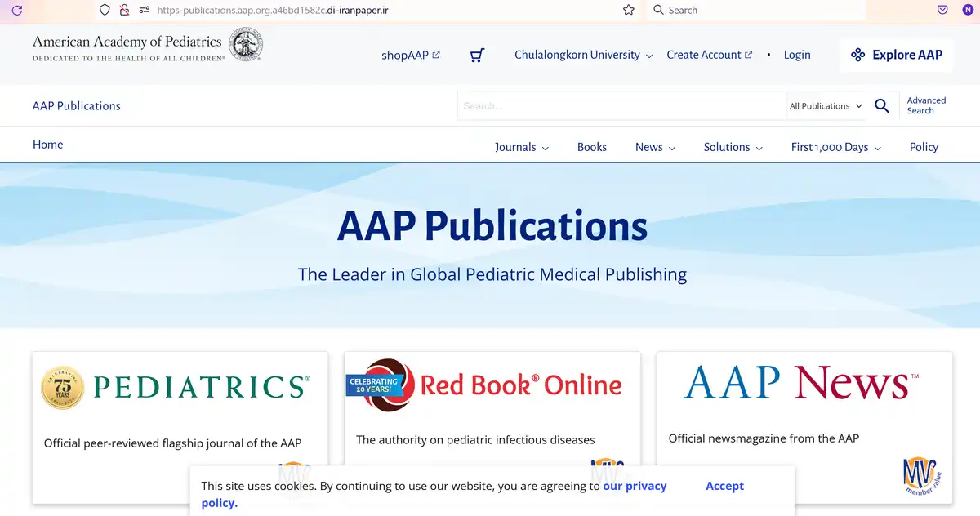The height and width of the screenshot is (516, 980).
Task: Bookmark this page with the star icon
Action: coord(629,10)
